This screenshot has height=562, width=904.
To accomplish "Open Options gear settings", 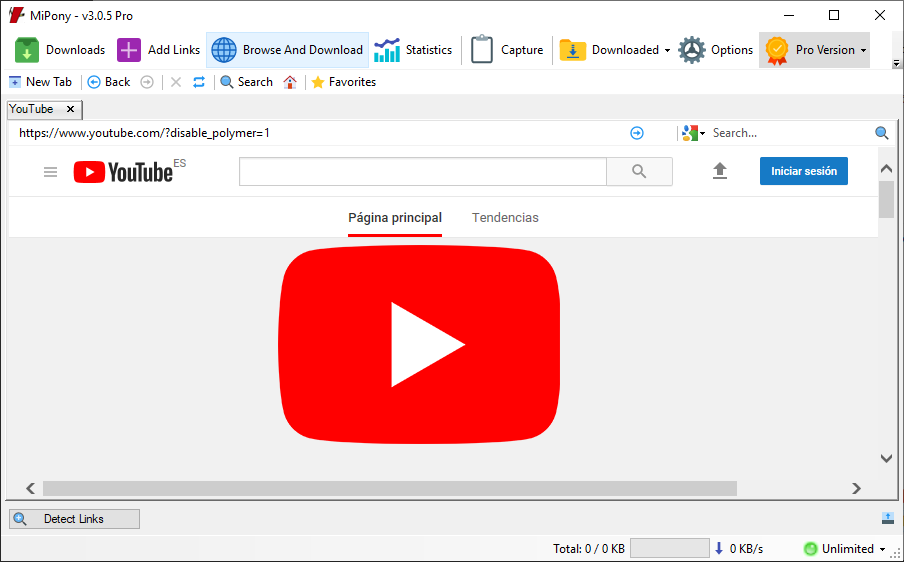I will [715, 50].
